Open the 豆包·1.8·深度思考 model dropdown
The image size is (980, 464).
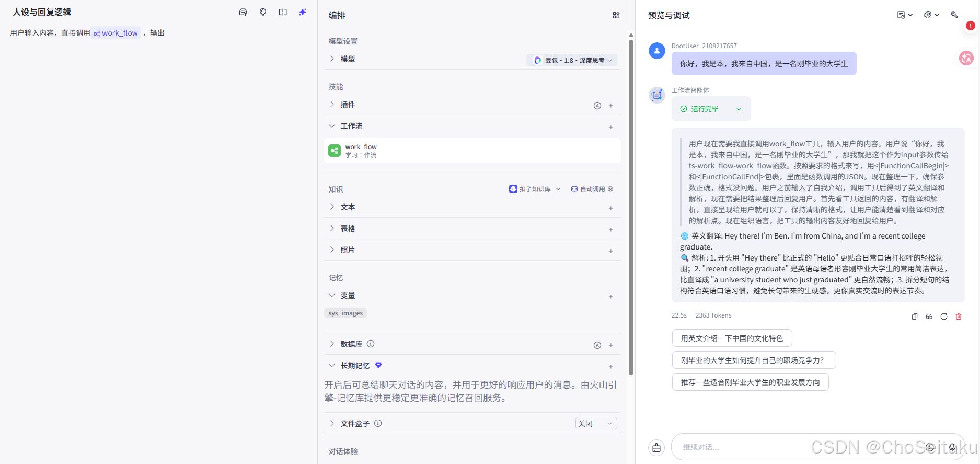(x=572, y=60)
